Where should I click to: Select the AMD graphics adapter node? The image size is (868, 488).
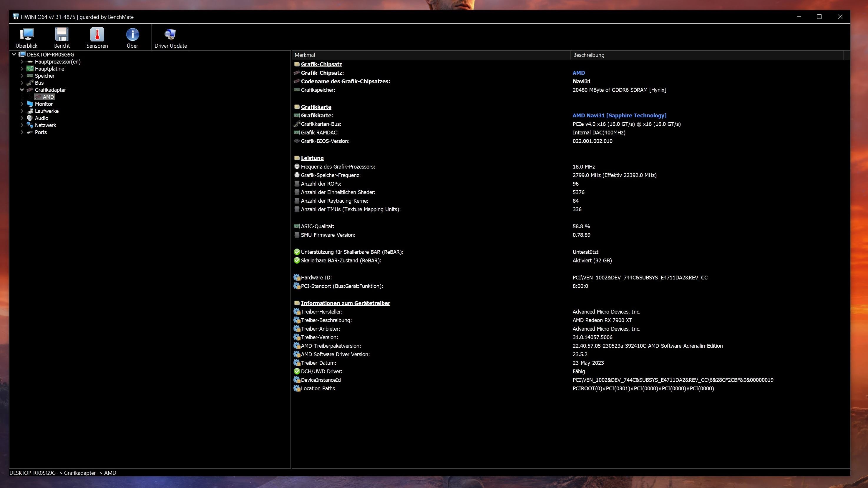tap(48, 97)
